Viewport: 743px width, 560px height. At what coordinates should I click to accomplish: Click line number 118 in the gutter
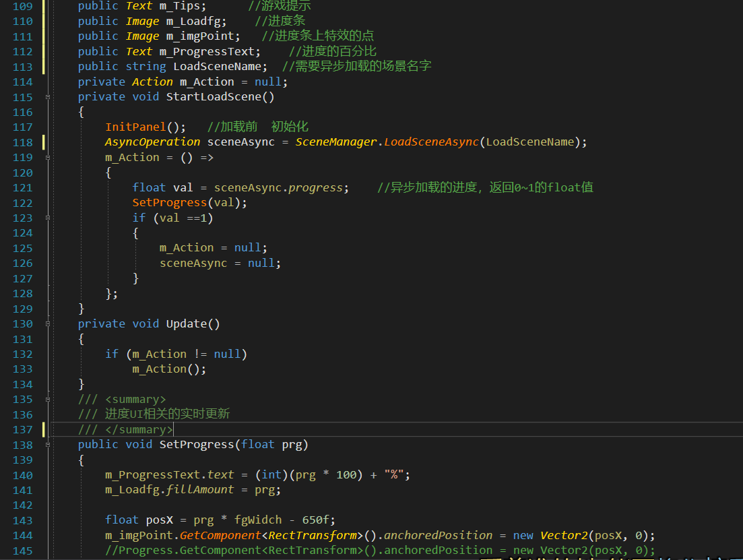(x=23, y=142)
